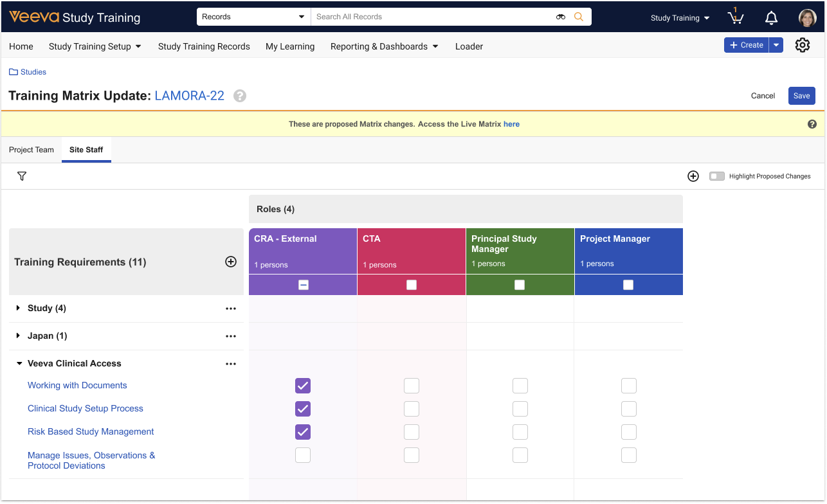Open the three-dot menu for Japan group
This screenshot has height=504, width=827.
pyautogui.click(x=231, y=336)
